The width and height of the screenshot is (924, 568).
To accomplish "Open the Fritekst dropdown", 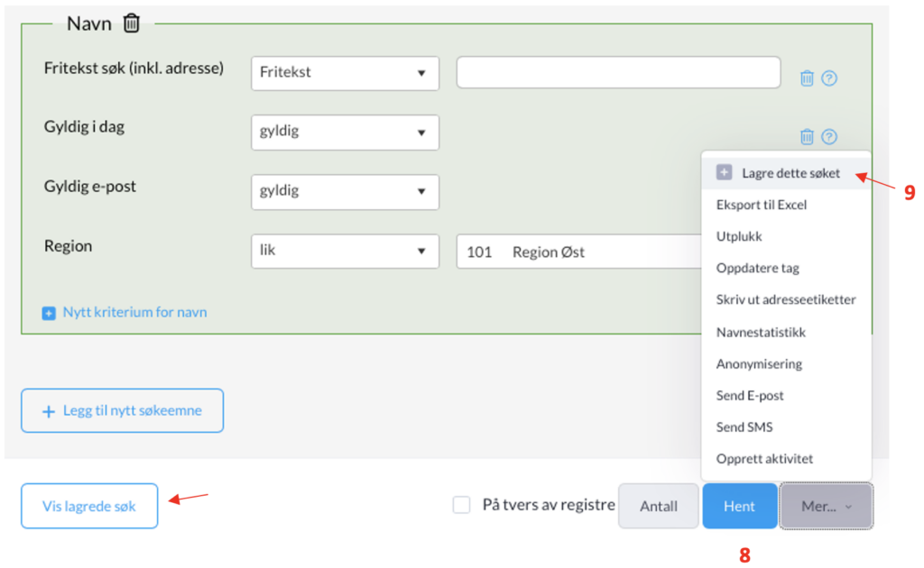I will pyautogui.click(x=345, y=73).
